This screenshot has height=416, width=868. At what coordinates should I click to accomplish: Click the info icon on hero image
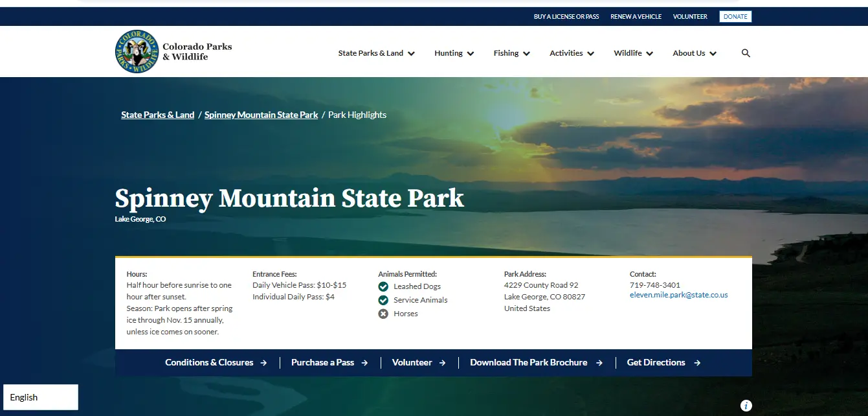point(746,406)
